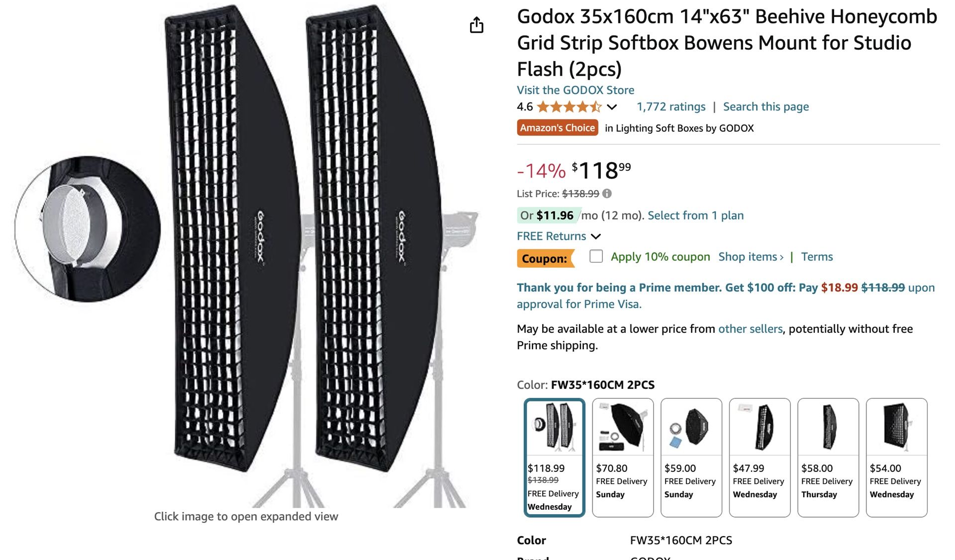The width and height of the screenshot is (955, 560).
Task: Click the Coupon ribbon label
Action: pos(545,258)
